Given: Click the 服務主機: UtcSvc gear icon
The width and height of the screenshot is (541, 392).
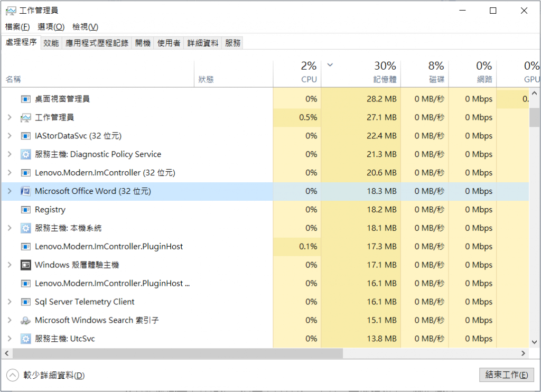Looking at the screenshot, I should 25,339.
